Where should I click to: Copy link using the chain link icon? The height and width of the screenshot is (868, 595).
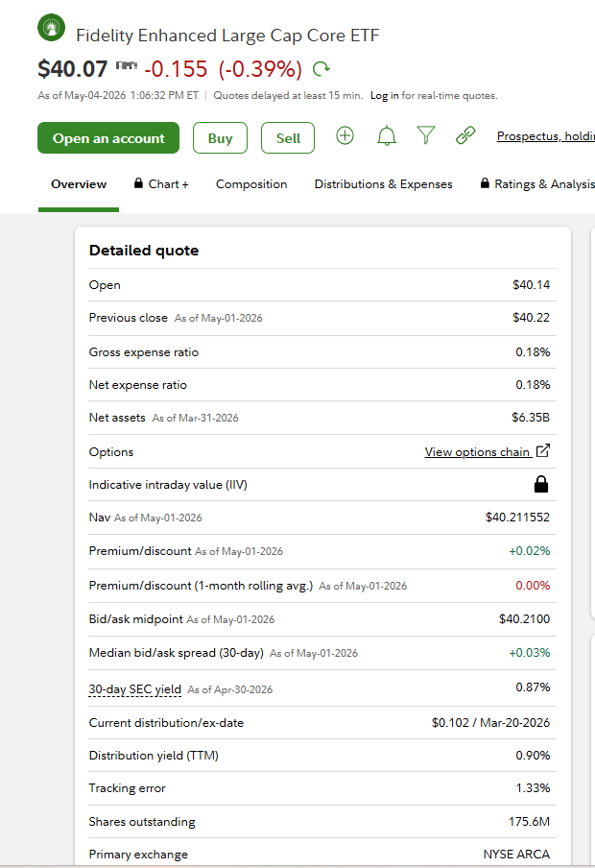click(465, 135)
